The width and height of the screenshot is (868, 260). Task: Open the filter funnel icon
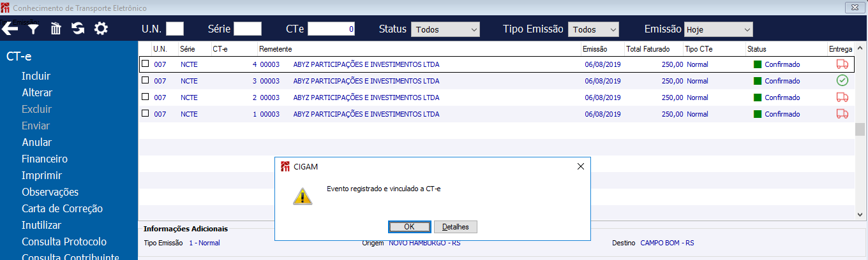tap(33, 29)
